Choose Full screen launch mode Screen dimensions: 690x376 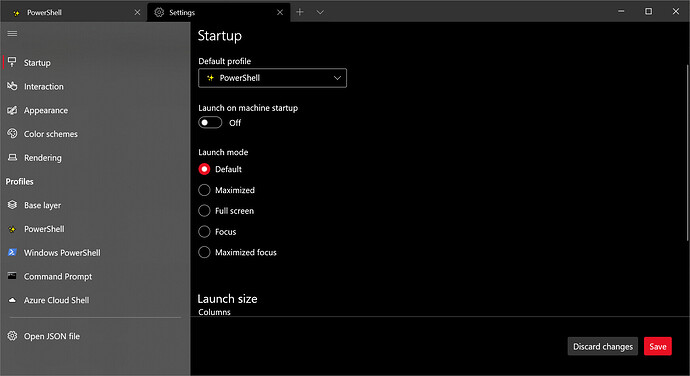tap(204, 210)
